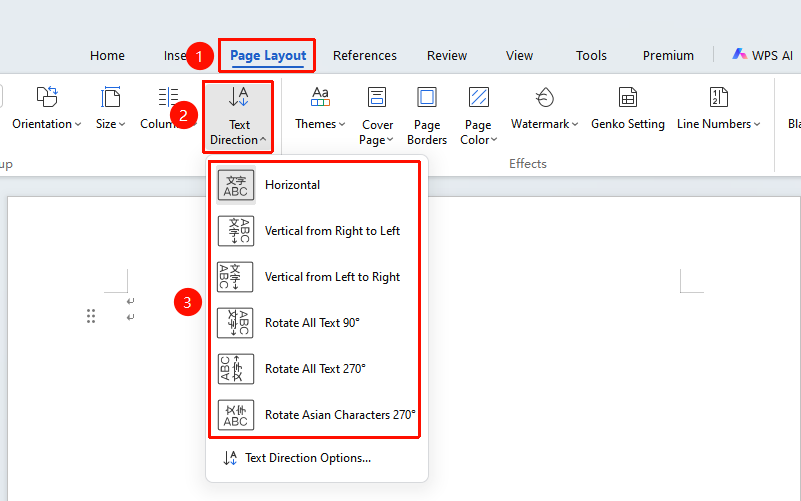Choose Vertical from Left to Right icon
Image resolution: width=801 pixels, height=501 pixels.
tap(235, 277)
